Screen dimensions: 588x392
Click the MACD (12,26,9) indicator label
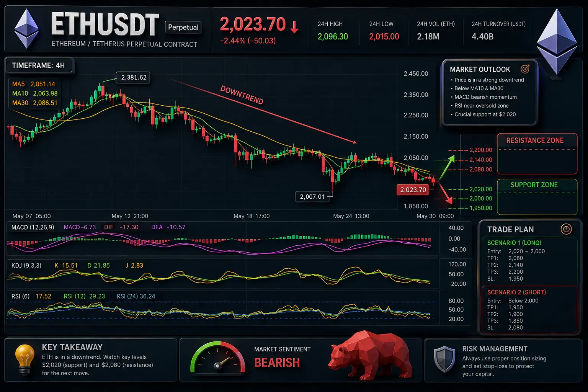pyautogui.click(x=33, y=227)
